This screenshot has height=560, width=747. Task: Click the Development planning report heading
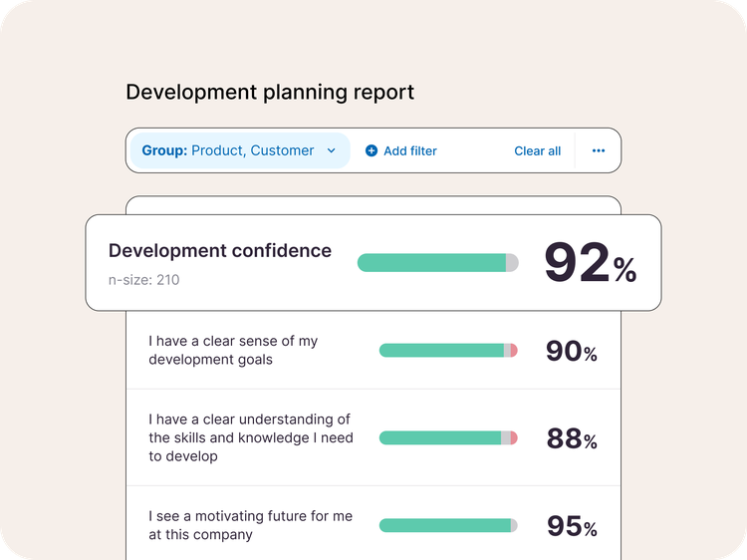pyautogui.click(x=270, y=93)
